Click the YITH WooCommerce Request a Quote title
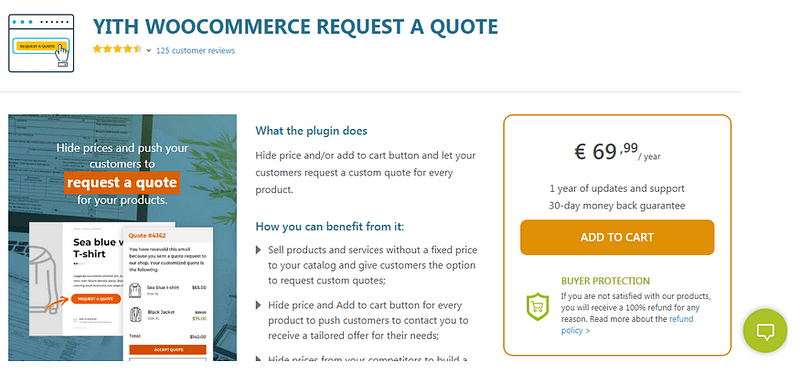 (295, 27)
